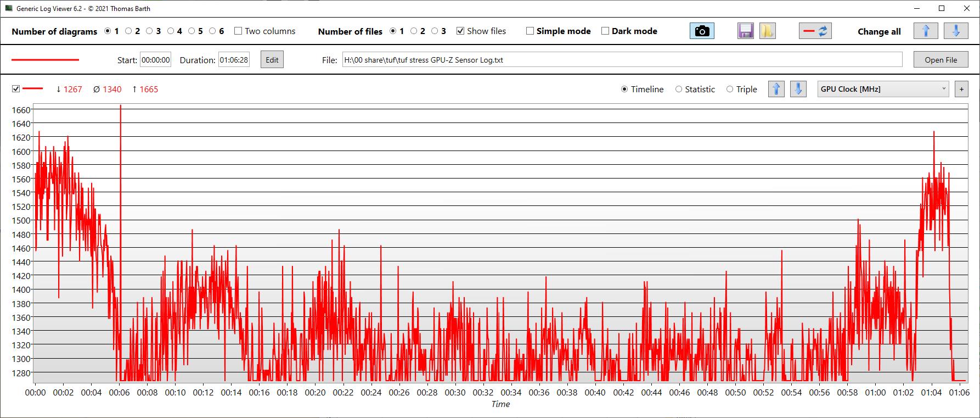
Task: Click the Open File button
Action: [940, 60]
